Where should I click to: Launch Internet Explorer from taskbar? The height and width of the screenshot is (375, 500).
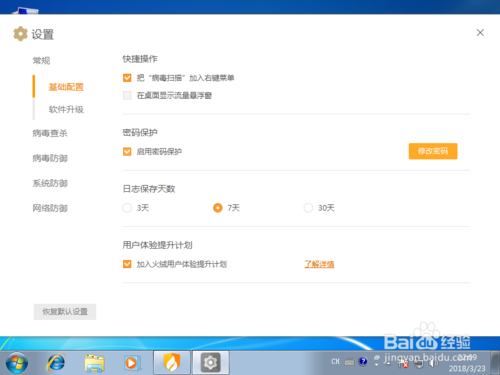[56, 363]
